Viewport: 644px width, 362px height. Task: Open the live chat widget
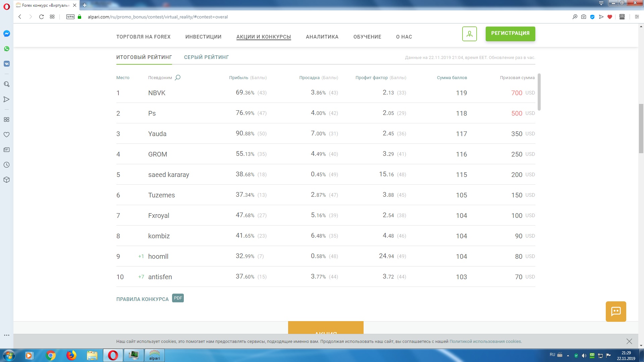615,311
